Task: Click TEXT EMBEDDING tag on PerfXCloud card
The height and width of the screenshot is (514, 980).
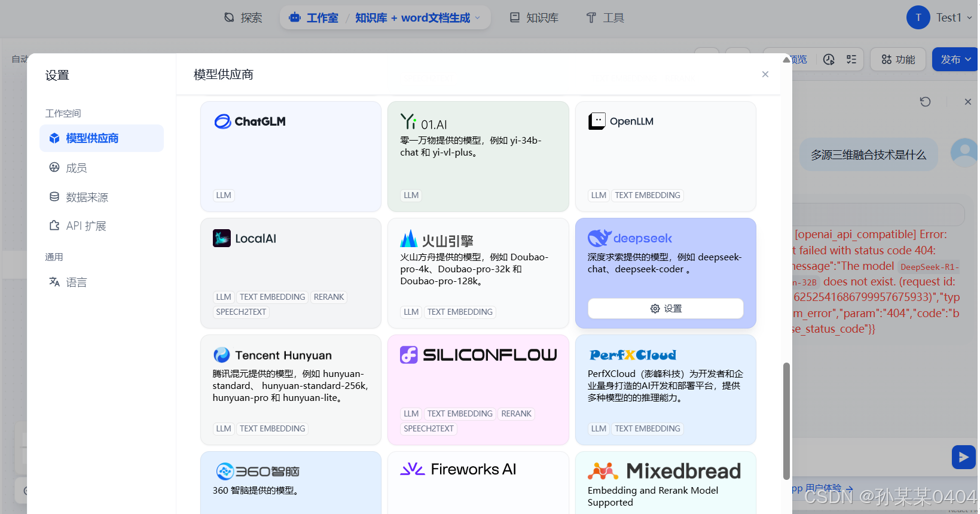Action: 648,428
